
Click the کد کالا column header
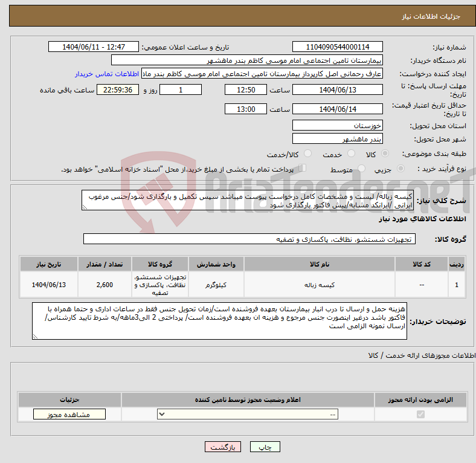[422, 264]
